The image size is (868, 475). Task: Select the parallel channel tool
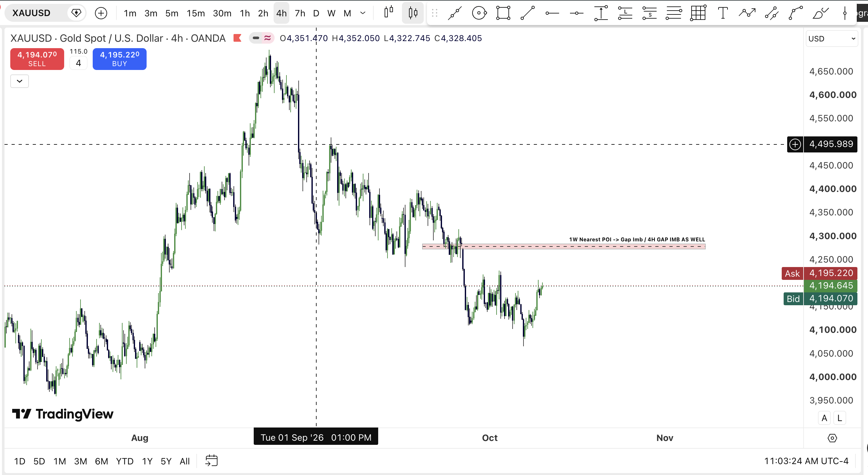click(771, 13)
